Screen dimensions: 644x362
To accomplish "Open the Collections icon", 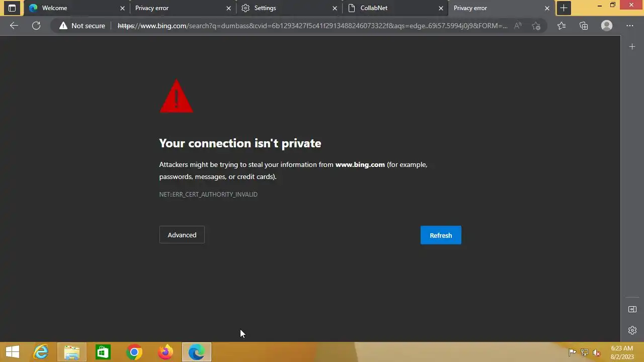I will pos(584,26).
